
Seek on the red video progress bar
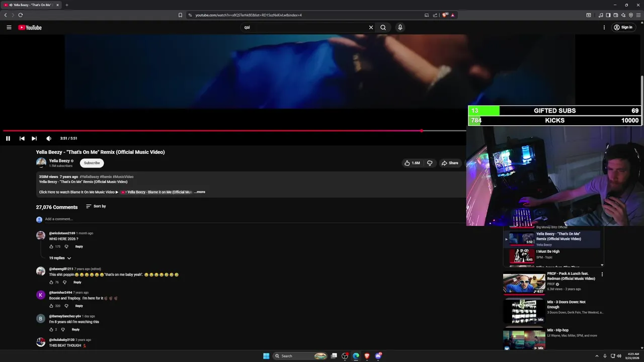233,131
